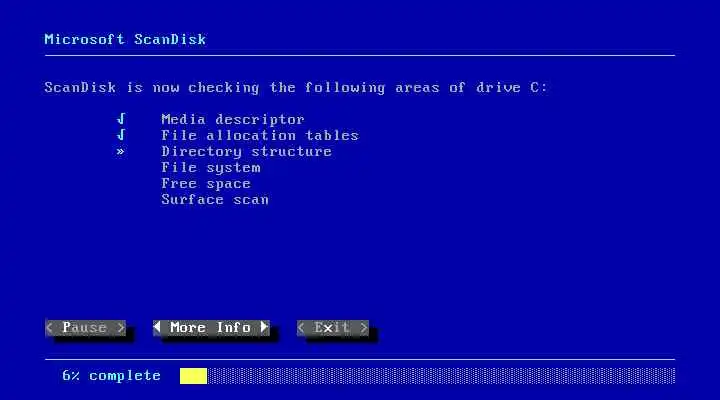Click the "File allocation tables" text
The height and width of the screenshot is (400, 720).
260,135
